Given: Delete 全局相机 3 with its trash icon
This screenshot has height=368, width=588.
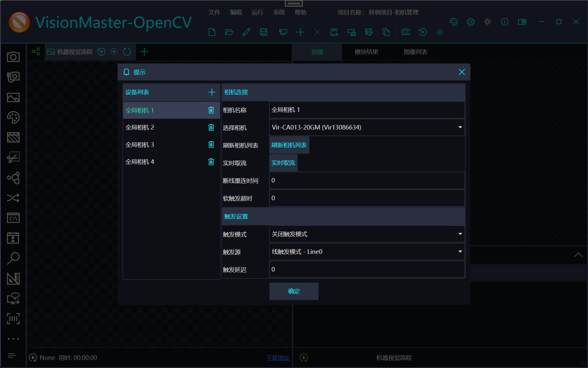Looking at the screenshot, I should point(211,144).
